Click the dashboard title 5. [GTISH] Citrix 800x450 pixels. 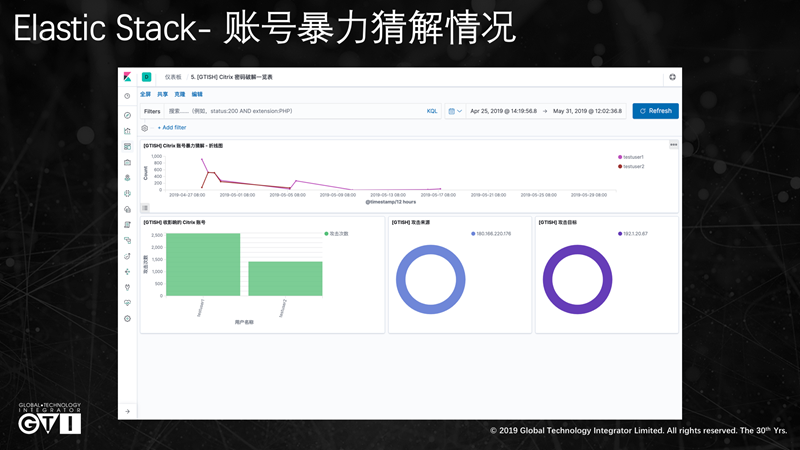coord(232,77)
